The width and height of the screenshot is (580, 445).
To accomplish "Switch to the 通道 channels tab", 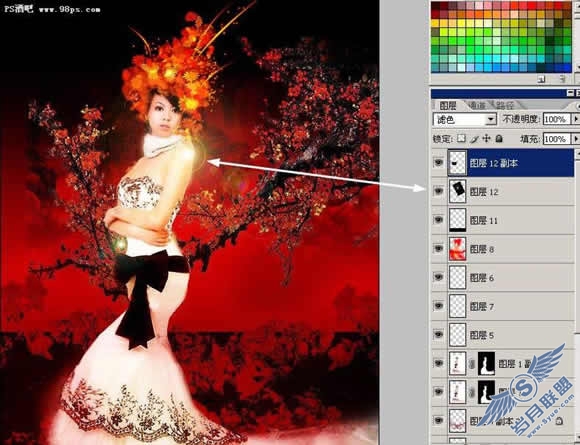I will coord(477,105).
